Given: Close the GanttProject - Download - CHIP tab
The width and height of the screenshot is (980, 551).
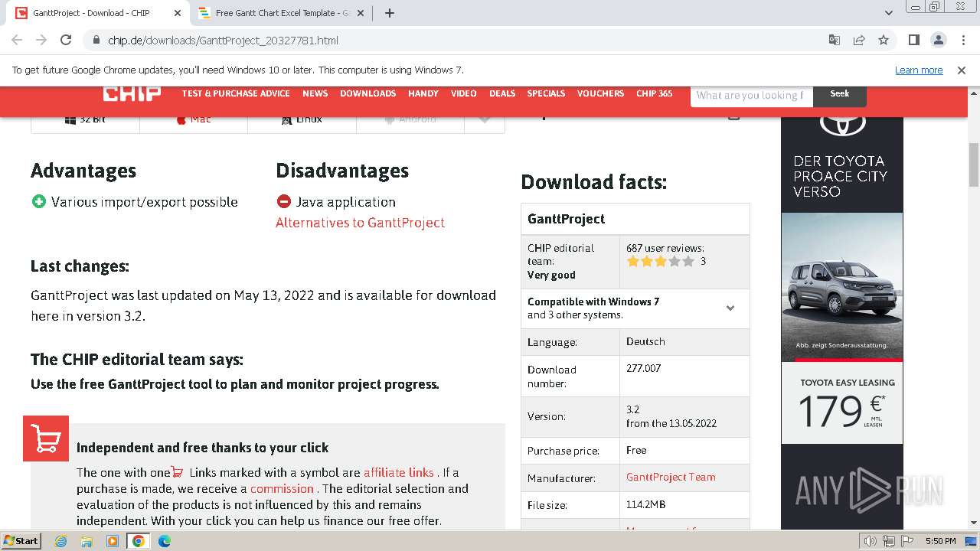Looking at the screenshot, I should [x=178, y=13].
